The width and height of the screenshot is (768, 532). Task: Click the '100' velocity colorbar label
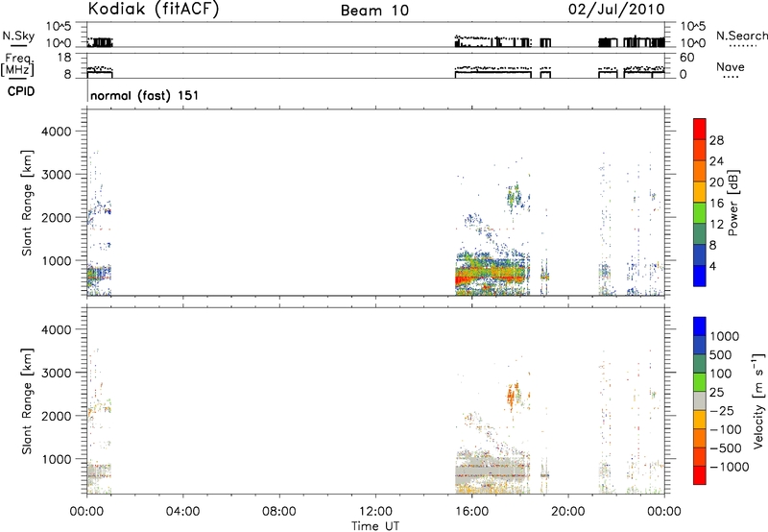coord(720,374)
